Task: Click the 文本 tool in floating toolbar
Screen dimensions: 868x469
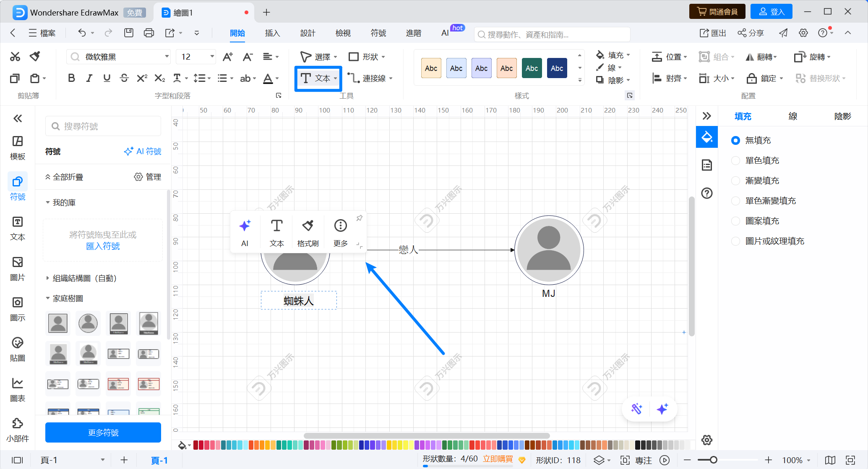Action: (277, 233)
